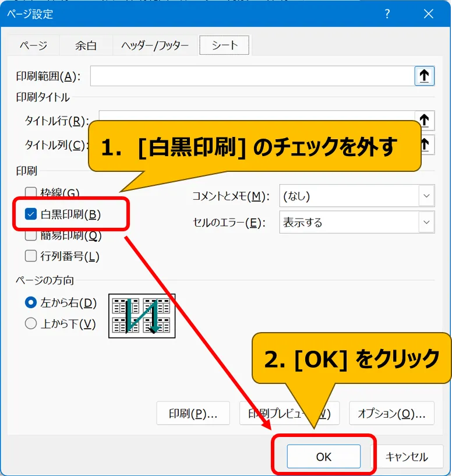The height and width of the screenshot is (476, 452).
Task: Open the 余白 tab
Action: [86, 45]
